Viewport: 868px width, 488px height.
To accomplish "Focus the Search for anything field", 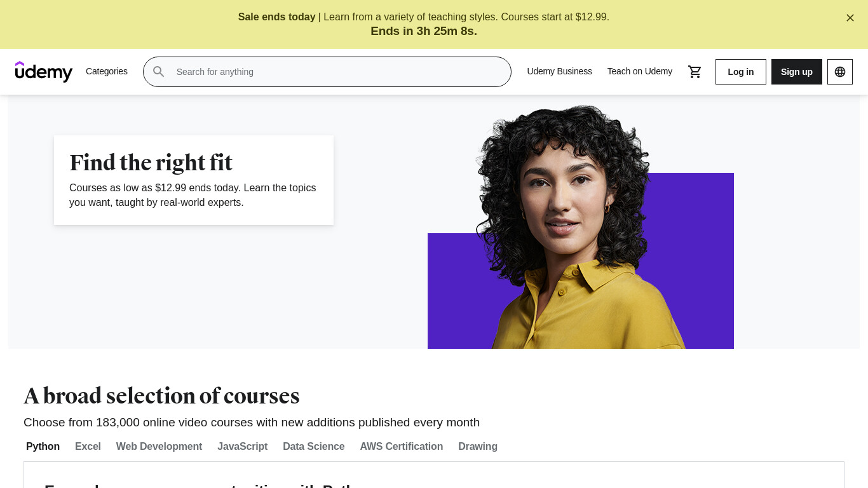I will (327, 72).
